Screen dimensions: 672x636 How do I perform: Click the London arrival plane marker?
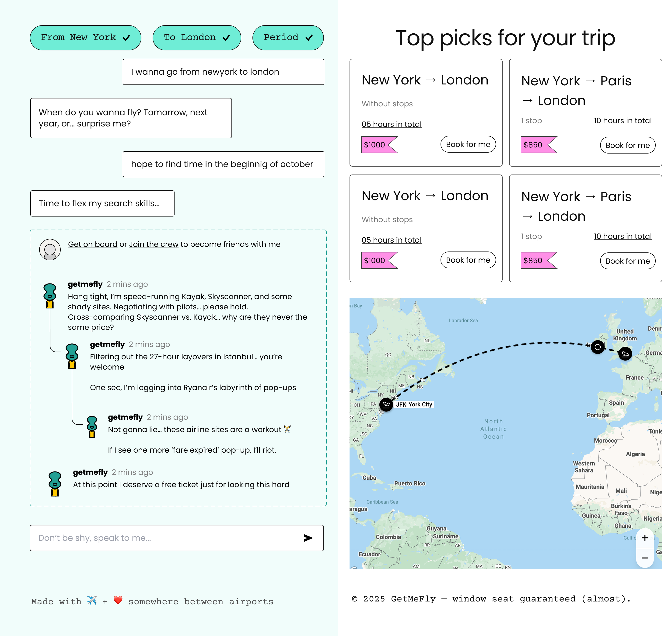pos(625,354)
